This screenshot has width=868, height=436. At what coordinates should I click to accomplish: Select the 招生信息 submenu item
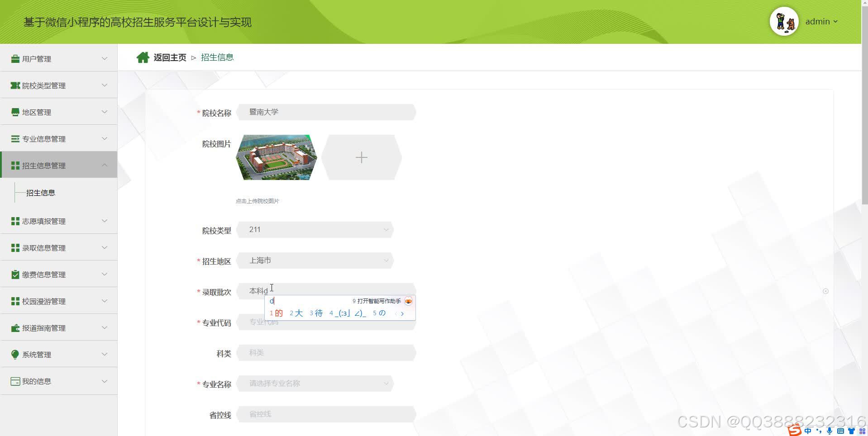[41, 193]
